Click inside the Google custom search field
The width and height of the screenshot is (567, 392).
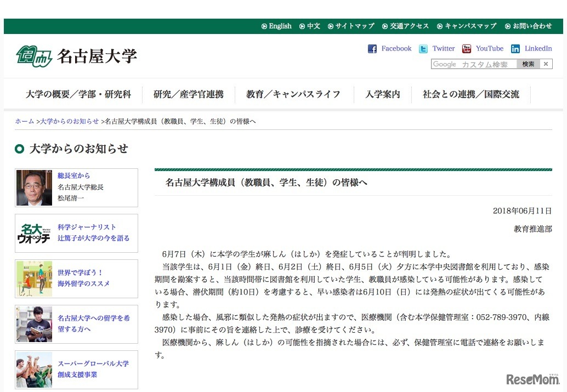[x=474, y=64]
